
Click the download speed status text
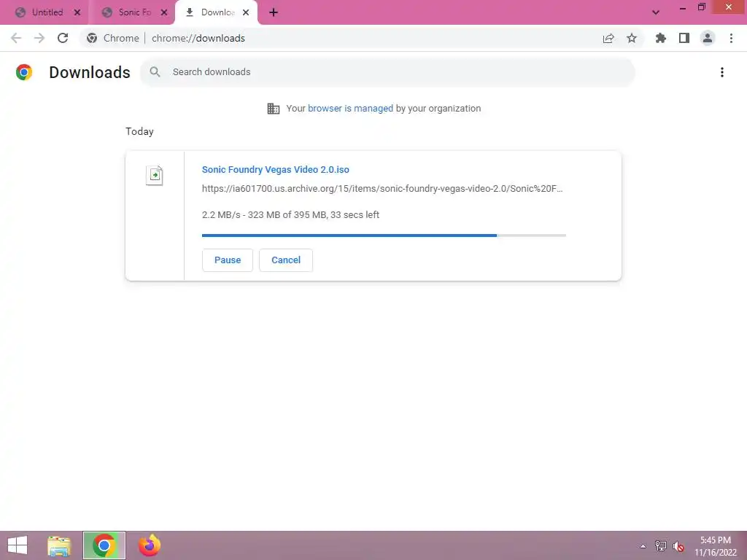click(x=290, y=215)
